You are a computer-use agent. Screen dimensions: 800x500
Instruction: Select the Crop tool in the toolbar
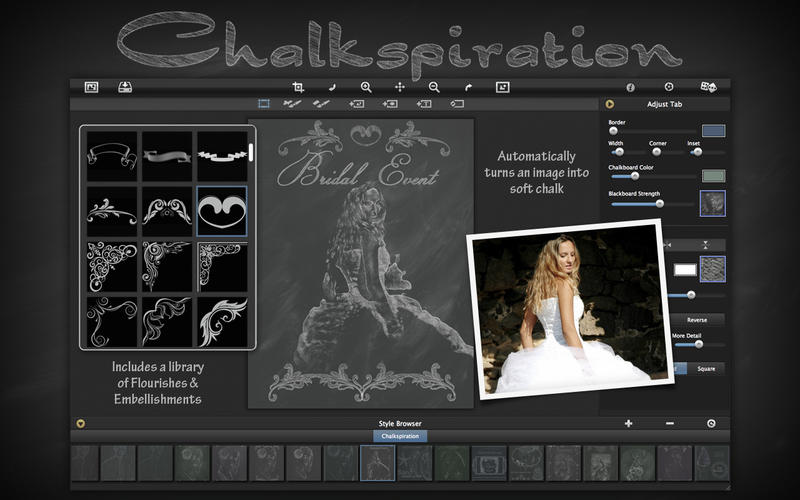coord(298,87)
